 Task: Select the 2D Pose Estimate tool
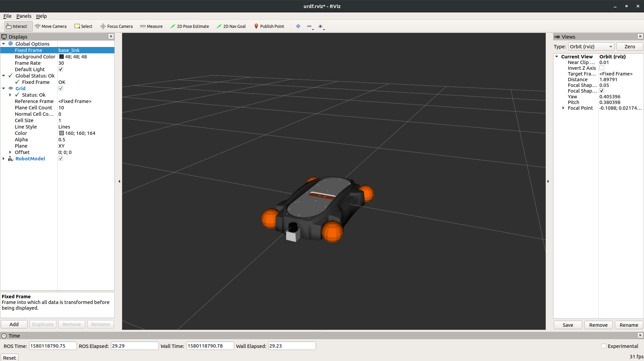[190, 26]
